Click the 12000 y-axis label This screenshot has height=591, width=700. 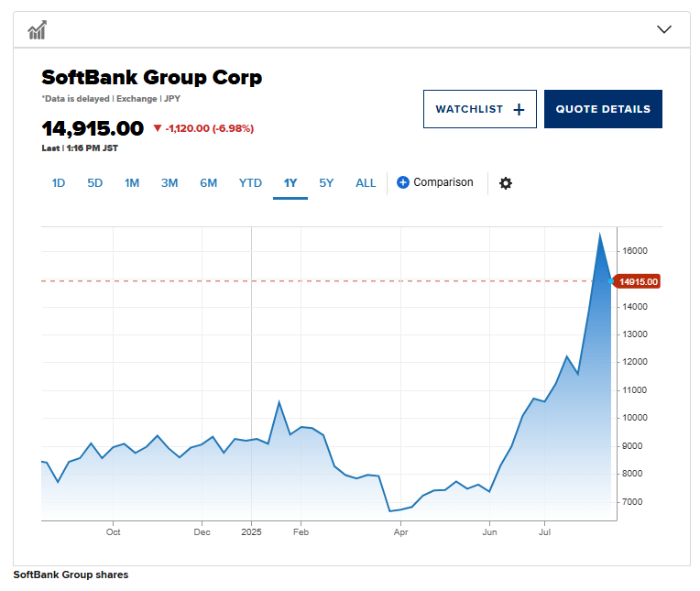click(635, 362)
